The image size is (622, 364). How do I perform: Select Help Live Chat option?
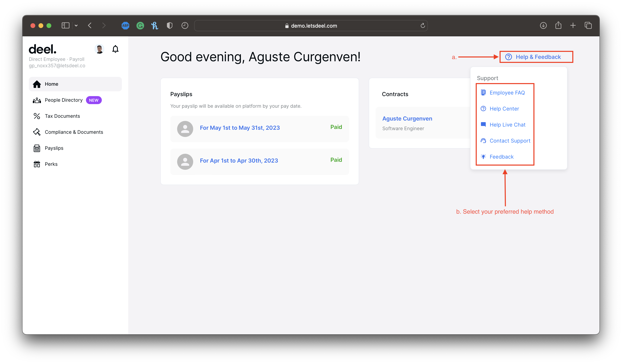(507, 125)
